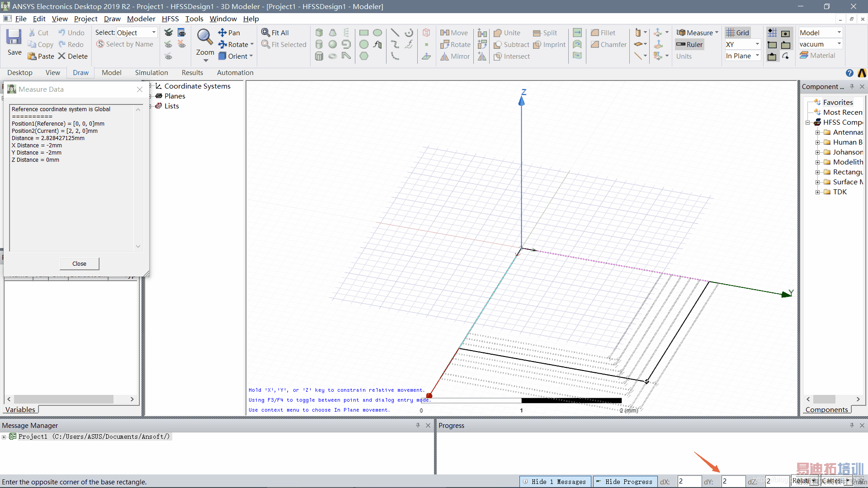Click the Draw cylinder icon
868x488 pixels.
(x=319, y=44)
